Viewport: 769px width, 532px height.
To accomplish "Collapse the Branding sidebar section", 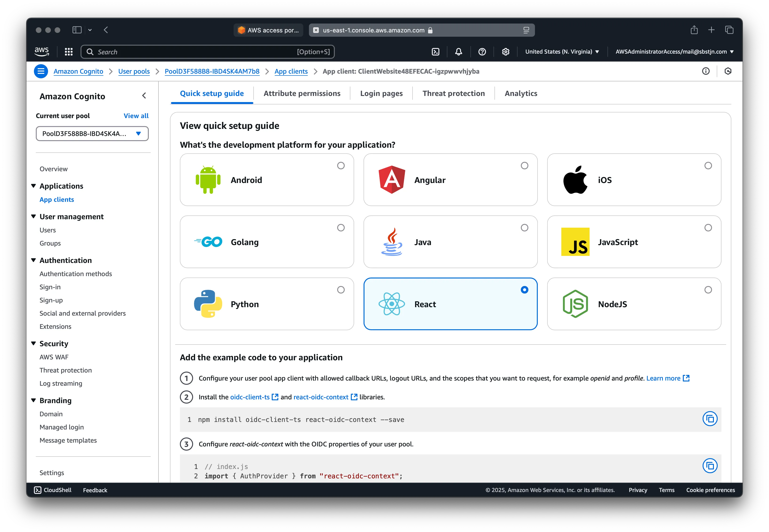I will [33, 400].
